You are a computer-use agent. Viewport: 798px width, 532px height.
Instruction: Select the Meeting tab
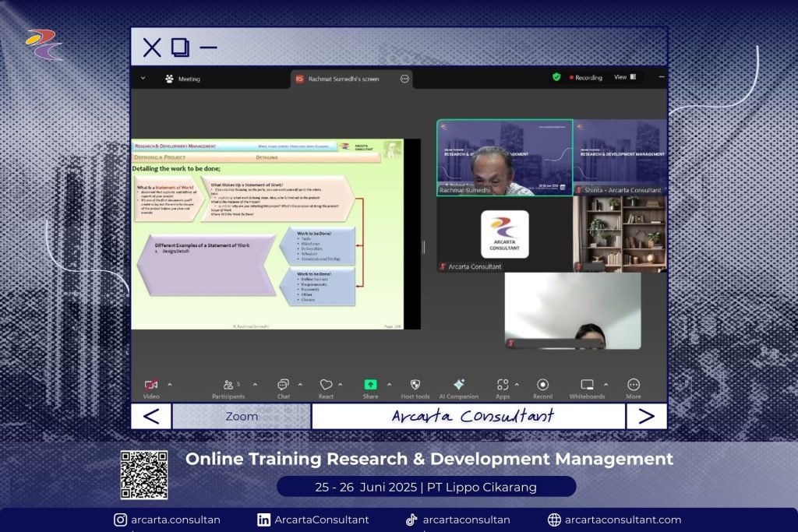(x=182, y=79)
